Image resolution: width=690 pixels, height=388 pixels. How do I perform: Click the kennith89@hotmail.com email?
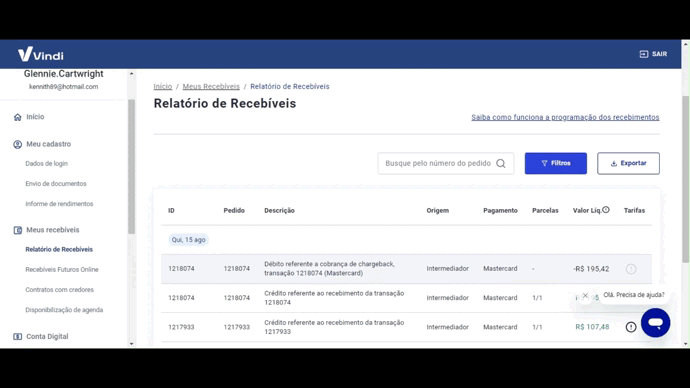point(63,87)
